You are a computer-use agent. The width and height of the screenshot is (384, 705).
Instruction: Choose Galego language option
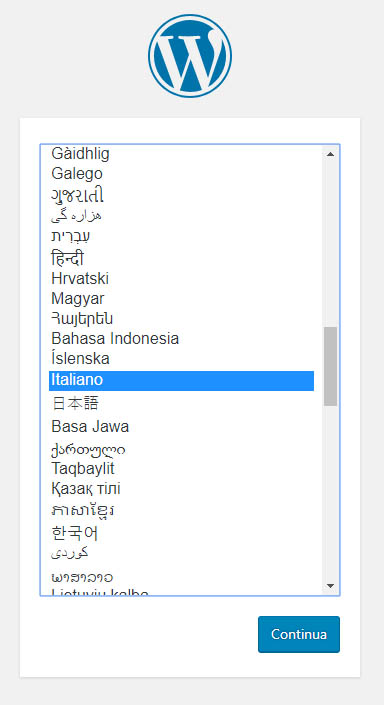pos(181,174)
